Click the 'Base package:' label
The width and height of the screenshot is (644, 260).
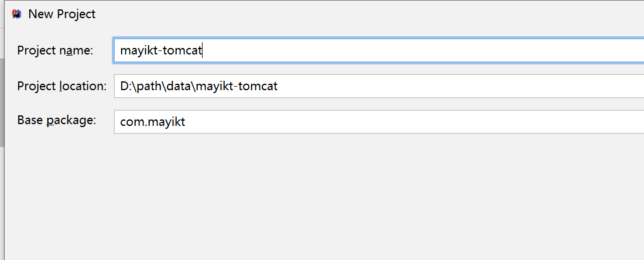56,121
